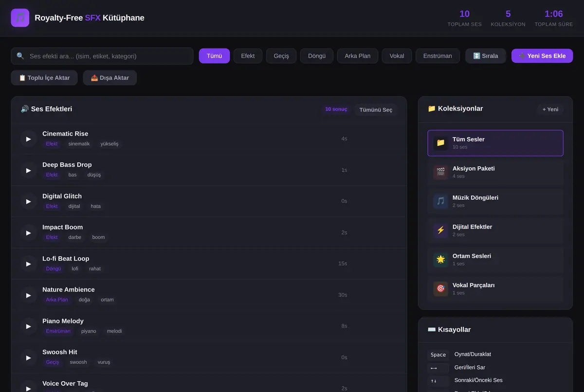Click the star icon of Ortam Sesleri
Screen dimensions: 584x392
(x=441, y=260)
